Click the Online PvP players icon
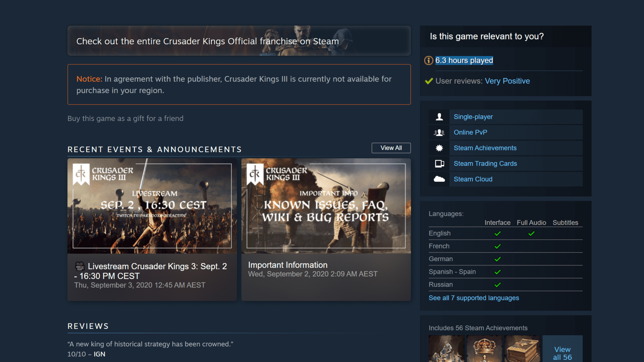Viewport: 644px width, 362px height. pos(439,133)
